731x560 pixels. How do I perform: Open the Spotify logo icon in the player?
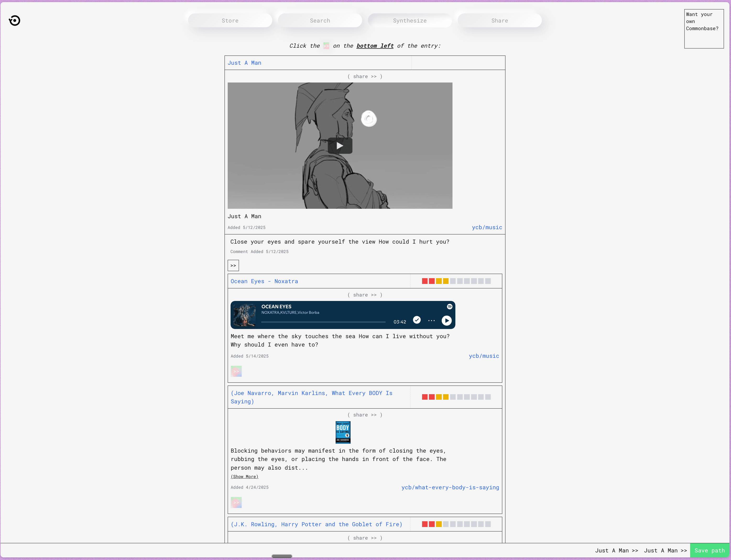[450, 307]
